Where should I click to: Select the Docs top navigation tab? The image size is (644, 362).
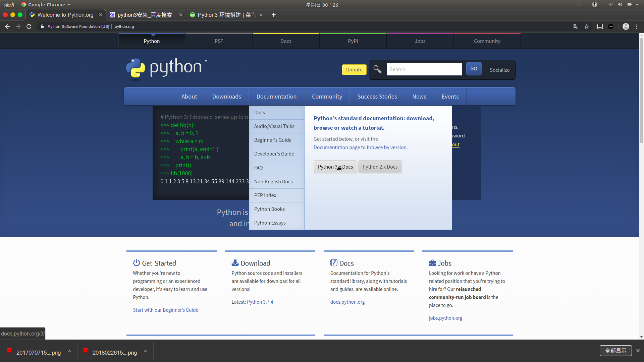coord(286,41)
